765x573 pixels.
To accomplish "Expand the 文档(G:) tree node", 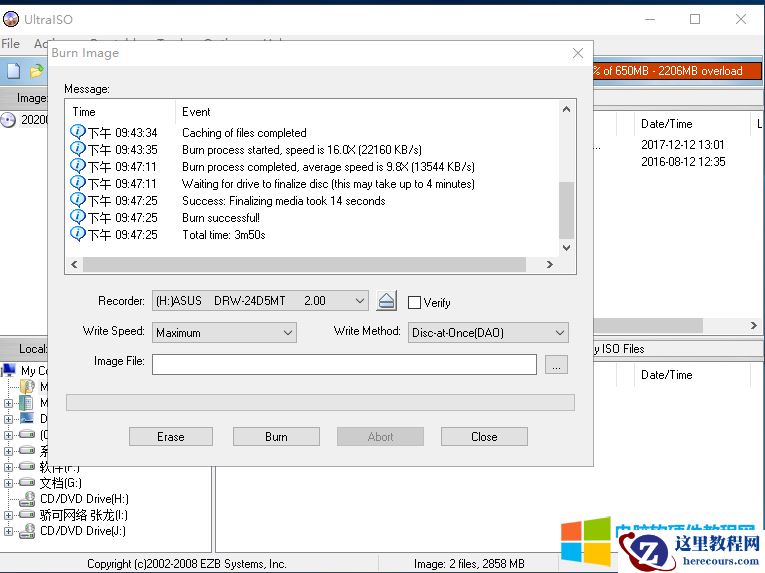I will coord(8,483).
